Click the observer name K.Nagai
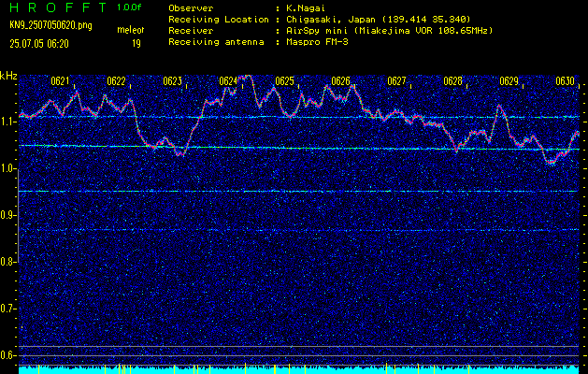This screenshot has width=588, height=374. point(306,7)
